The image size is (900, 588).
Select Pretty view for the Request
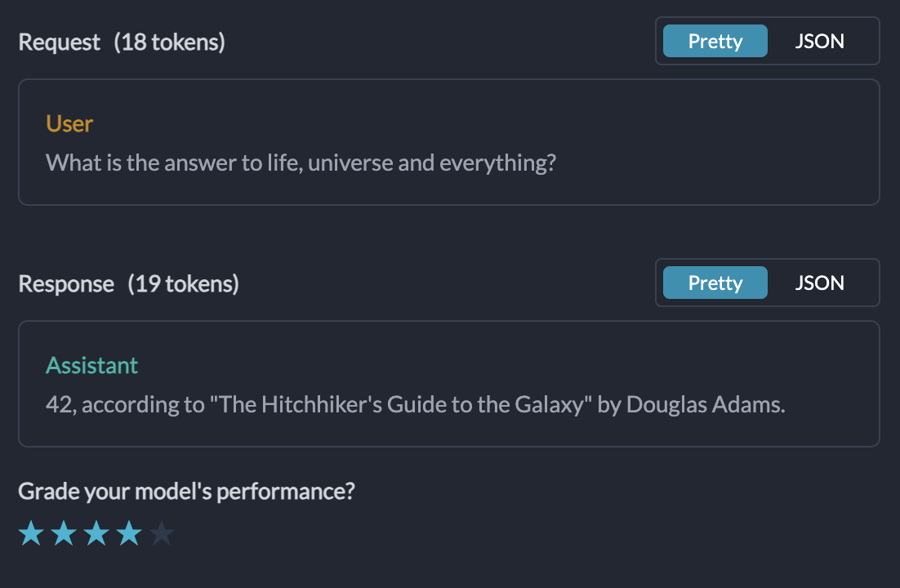click(x=715, y=41)
